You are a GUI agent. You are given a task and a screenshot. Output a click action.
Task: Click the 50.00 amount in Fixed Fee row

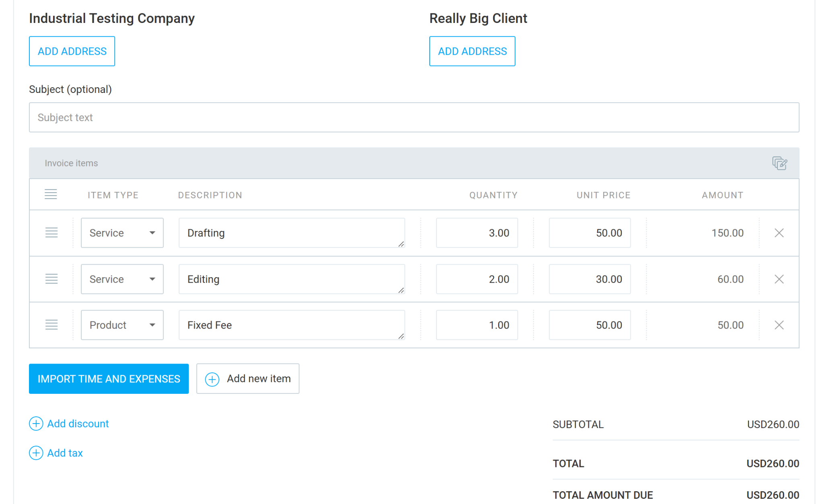click(x=730, y=325)
